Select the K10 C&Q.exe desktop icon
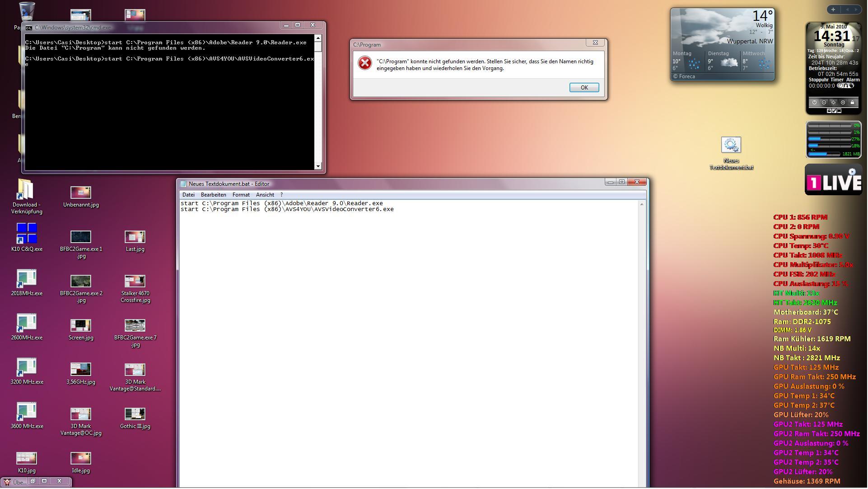This screenshot has width=868, height=489. (x=27, y=233)
